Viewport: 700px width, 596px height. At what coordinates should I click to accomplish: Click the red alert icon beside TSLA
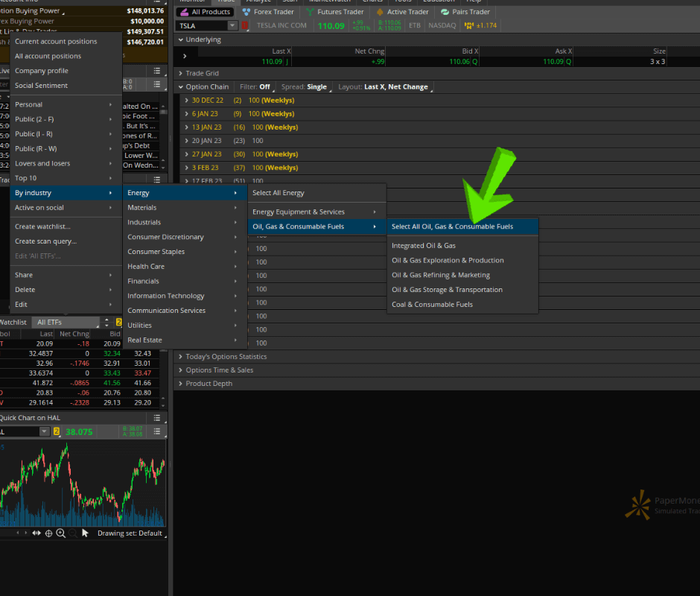[245, 25]
